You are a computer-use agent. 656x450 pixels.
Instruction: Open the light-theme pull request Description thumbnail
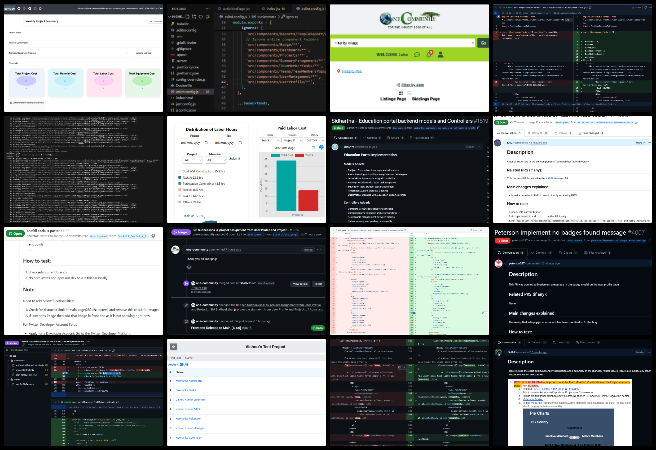click(572, 169)
